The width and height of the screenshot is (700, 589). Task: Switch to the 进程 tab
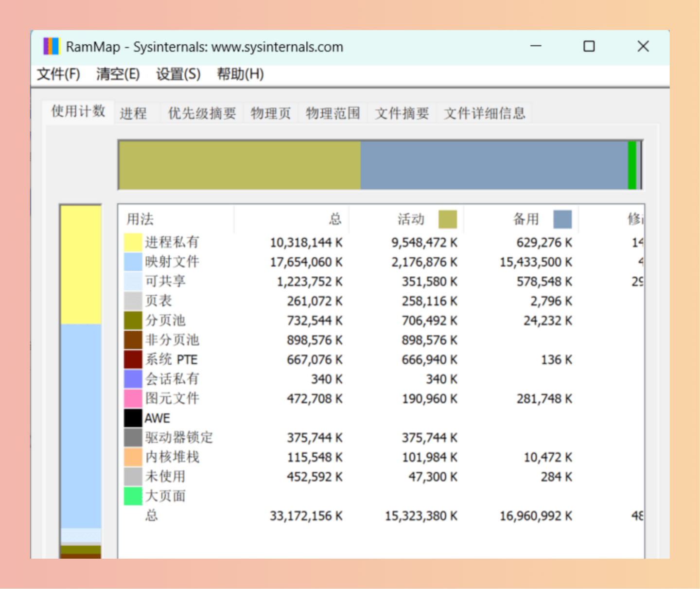(135, 113)
